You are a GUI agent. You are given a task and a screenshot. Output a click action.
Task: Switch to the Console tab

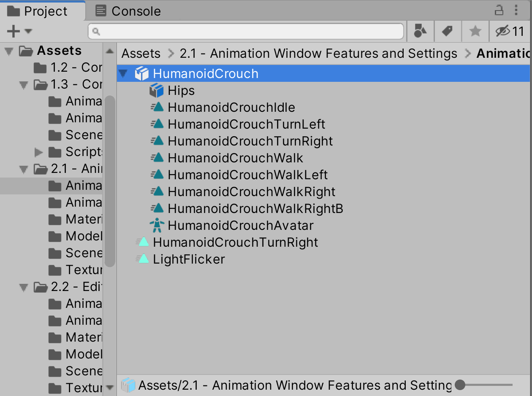click(128, 11)
